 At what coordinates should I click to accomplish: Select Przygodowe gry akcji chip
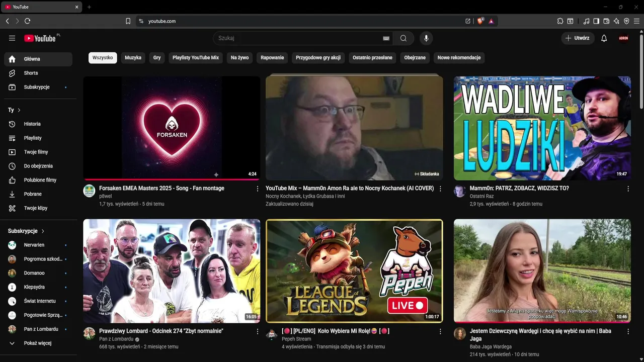click(318, 58)
